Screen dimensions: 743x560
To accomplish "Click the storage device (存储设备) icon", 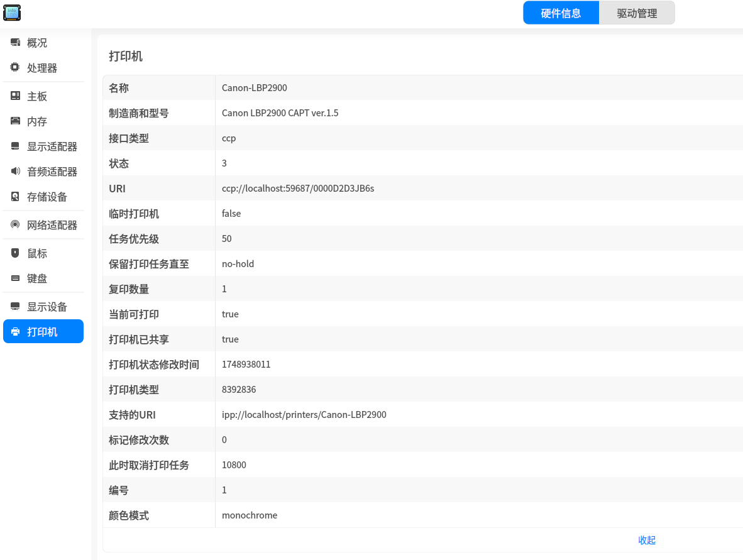I will (15, 196).
